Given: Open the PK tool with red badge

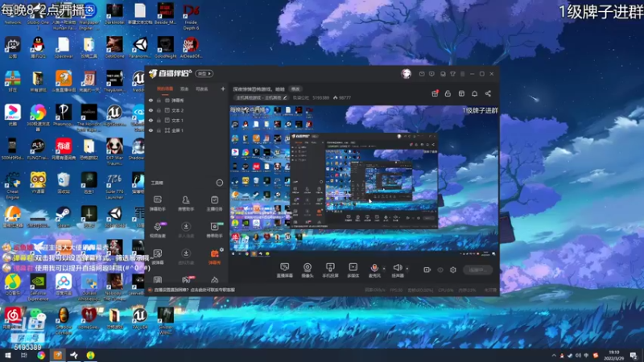Looking at the screenshot, I should pos(187,280).
